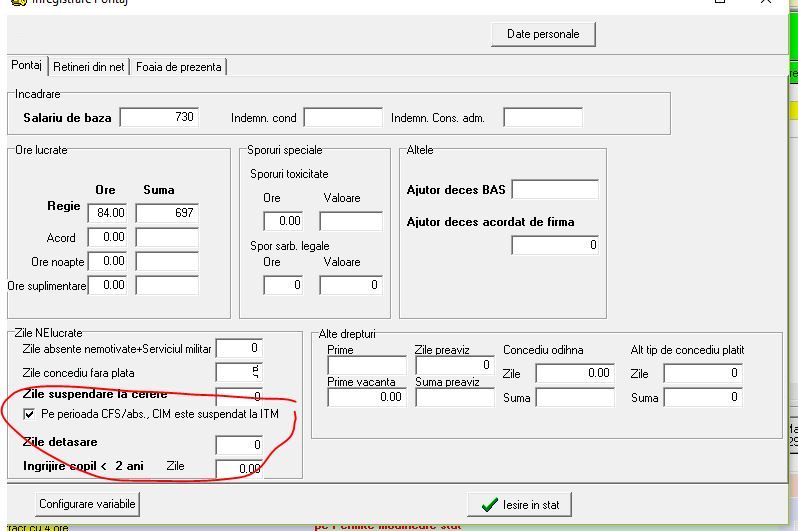Toggle CIM este suspendat la ITM checkbox

[x=29, y=414]
